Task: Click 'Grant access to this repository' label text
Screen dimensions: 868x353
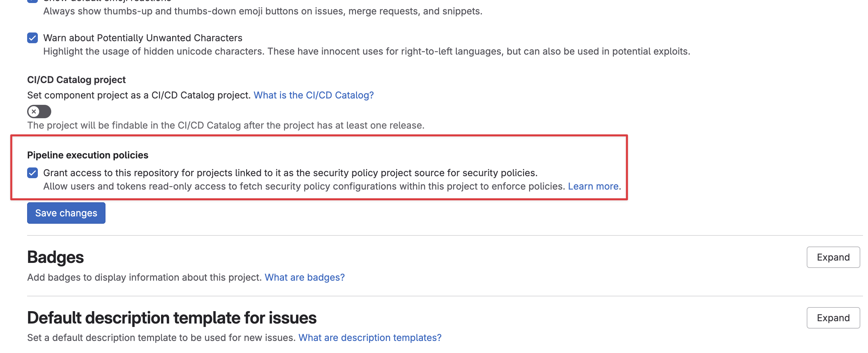Action: (x=290, y=173)
